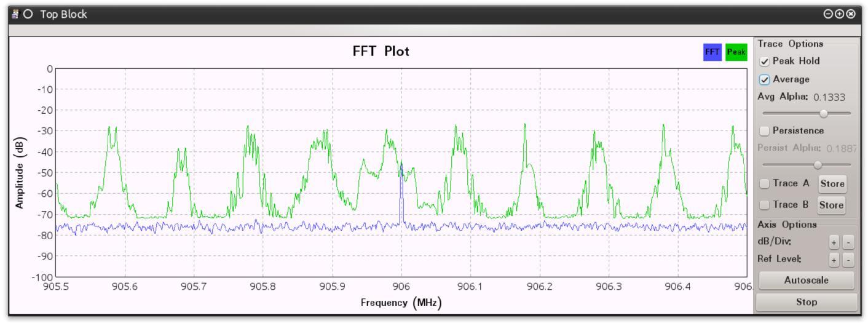868x323 pixels.
Task: Click the Persist Alpha slider handle
Action: (x=817, y=164)
